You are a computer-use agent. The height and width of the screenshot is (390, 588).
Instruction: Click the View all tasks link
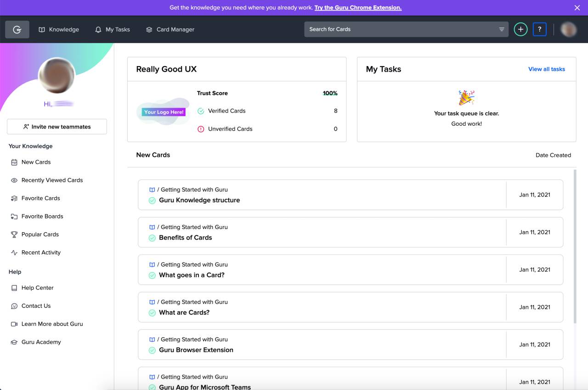coord(547,69)
